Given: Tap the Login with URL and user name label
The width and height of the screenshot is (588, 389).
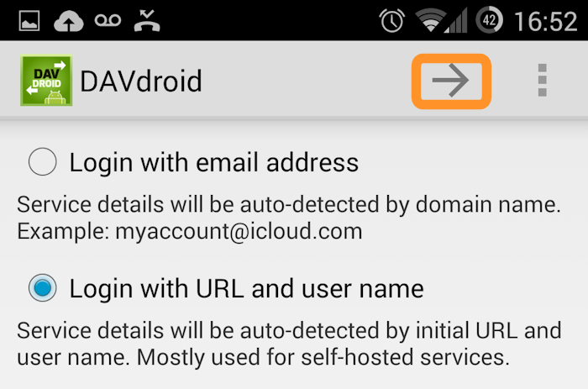Looking at the screenshot, I should click(247, 288).
